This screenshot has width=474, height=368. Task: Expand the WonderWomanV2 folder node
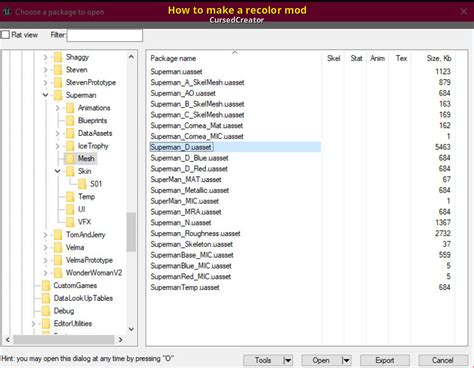click(45, 273)
